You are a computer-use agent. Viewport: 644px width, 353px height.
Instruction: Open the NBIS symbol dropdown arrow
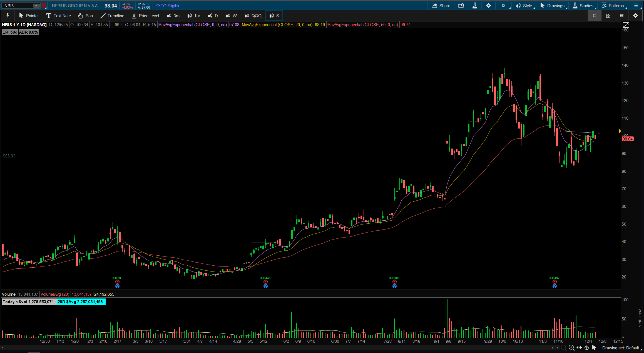tap(36, 6)
